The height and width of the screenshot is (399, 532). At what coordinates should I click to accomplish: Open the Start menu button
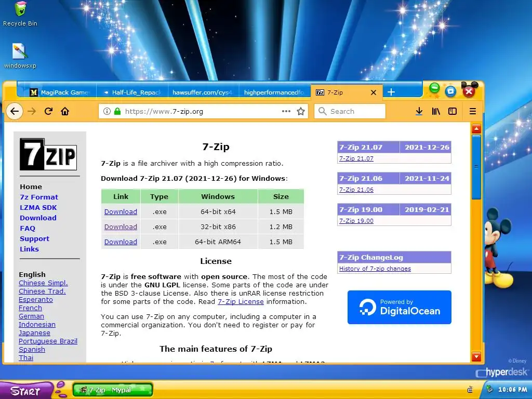tap(26, 391)
